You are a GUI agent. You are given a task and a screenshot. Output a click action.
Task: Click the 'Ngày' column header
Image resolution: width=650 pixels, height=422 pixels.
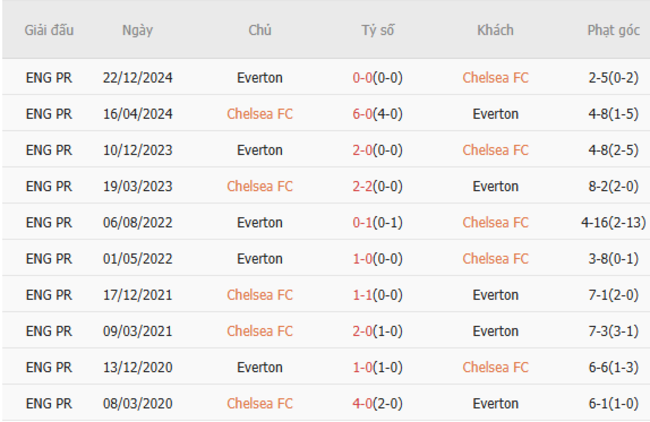click(x=138, y=30)
